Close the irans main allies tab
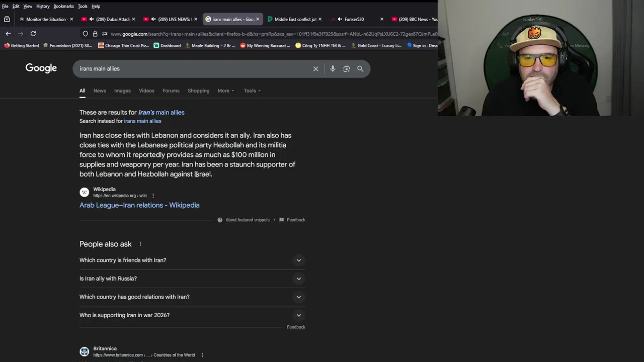644x362 pixels. [258, 19]
